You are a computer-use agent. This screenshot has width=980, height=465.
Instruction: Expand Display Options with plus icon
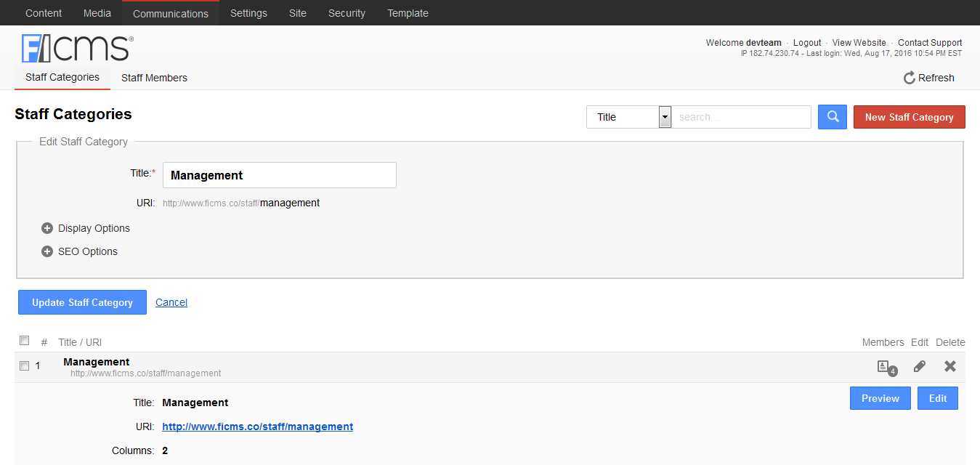tap(47, 228)
